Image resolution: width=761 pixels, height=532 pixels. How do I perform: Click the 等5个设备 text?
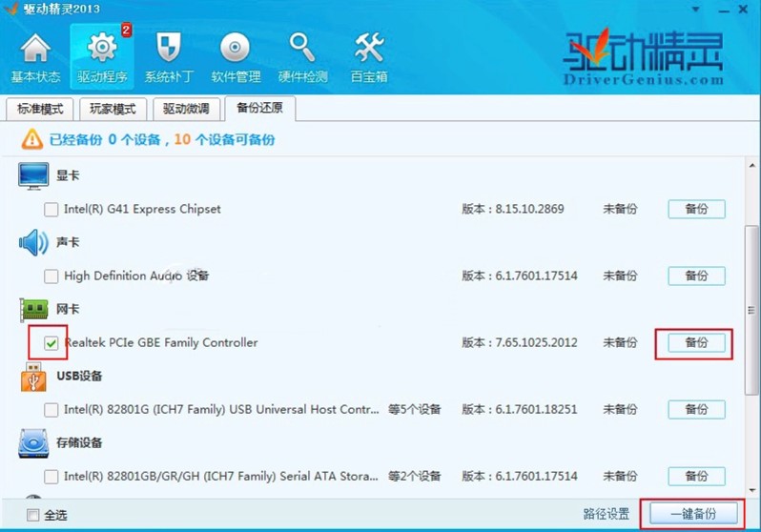(414, 409)
